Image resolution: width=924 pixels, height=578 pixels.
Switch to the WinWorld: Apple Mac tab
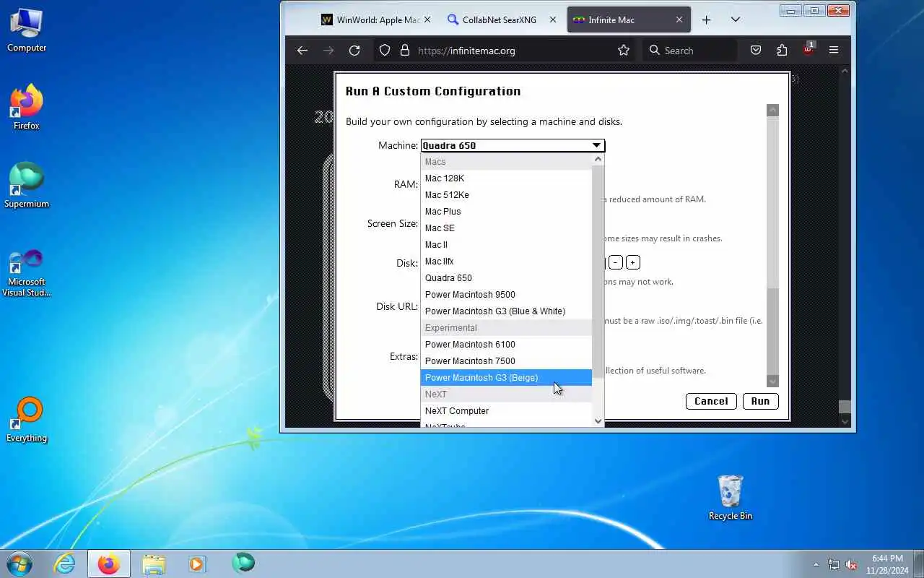click(x=375, y=20)
